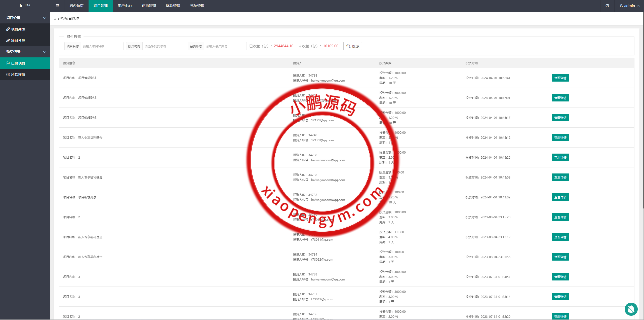Click the sidebar collapse hamburger icon

[x=57, y=6]
